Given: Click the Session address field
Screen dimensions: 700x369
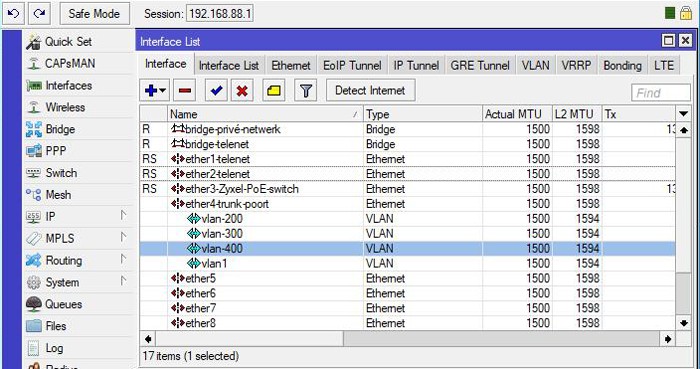Looking at the screenshot, I should pyautogui.click(x=220, y=14).
